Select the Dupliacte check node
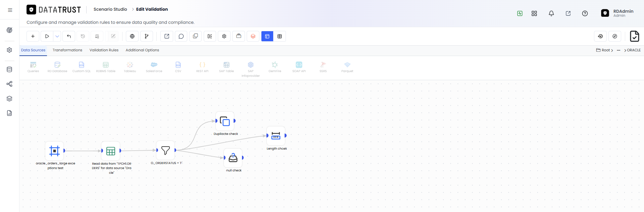 pyautogui.click(x=225, y=121)
